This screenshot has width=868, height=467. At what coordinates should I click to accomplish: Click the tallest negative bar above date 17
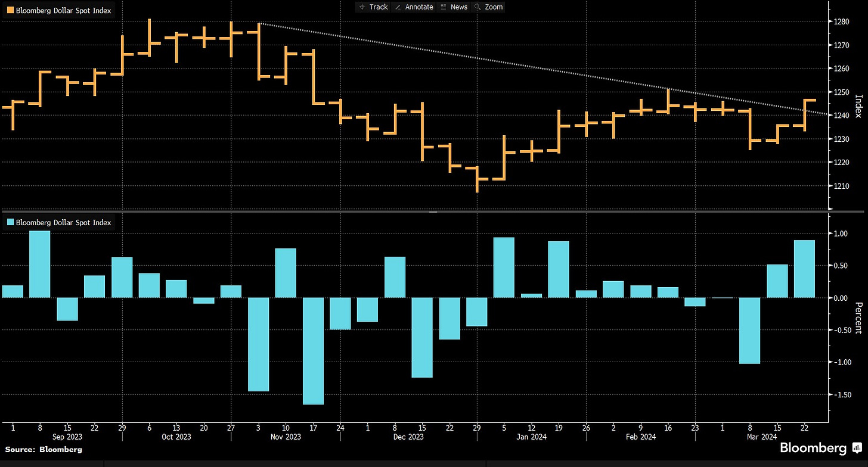[x=313, y=351]
